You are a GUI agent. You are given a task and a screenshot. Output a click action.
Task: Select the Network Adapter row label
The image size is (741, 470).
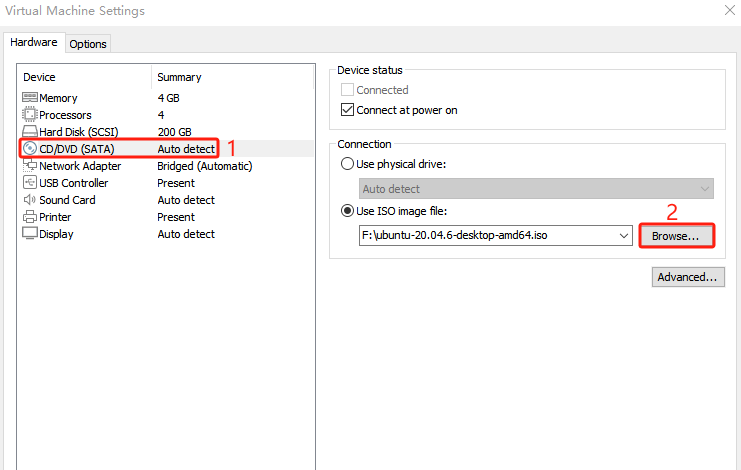coord(80,166)
